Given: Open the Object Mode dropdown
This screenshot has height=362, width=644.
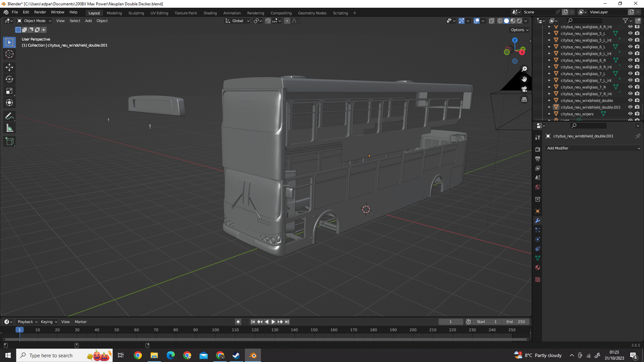Looking at the screenshot, I should click(x=34, y=21).
